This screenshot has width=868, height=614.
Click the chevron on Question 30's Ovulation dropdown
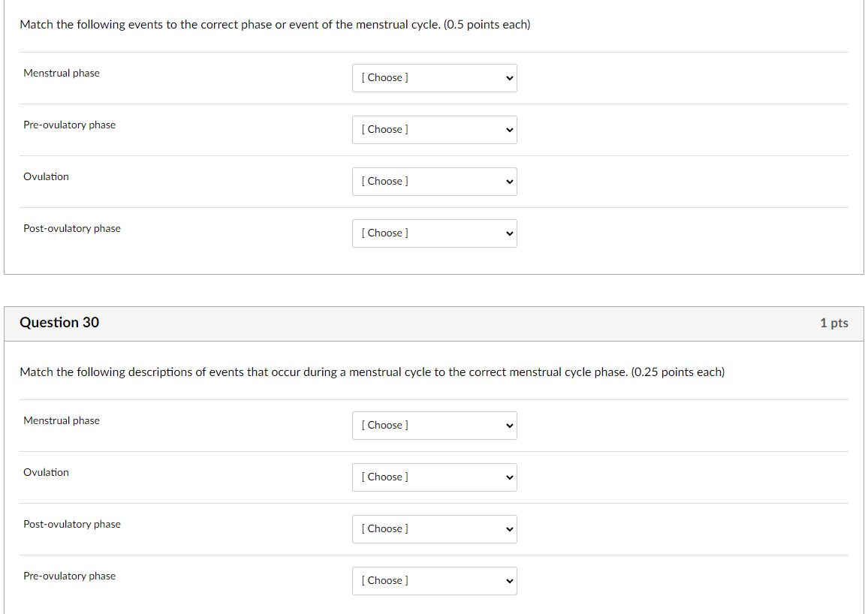(x=508, y=477)
